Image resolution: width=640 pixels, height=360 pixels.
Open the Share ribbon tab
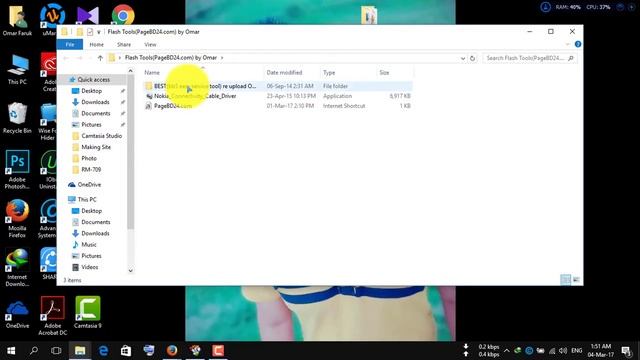(x=124, y=44)
